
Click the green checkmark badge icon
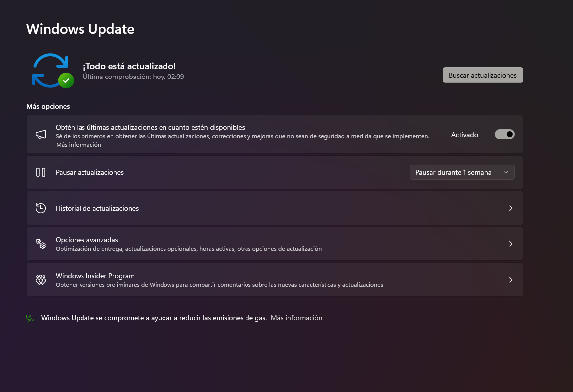pyautogui.click(x=66, y=80)
